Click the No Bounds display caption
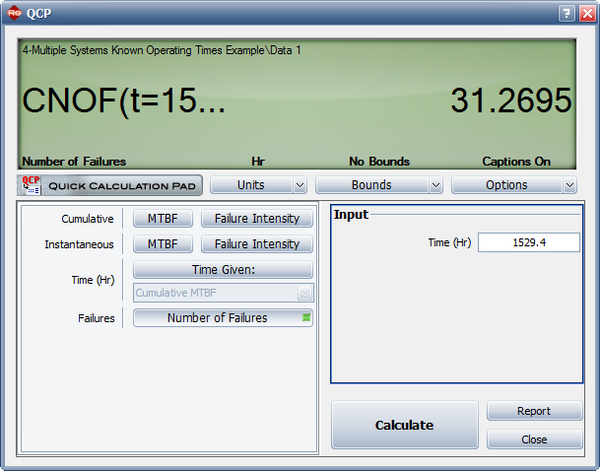 379,161
